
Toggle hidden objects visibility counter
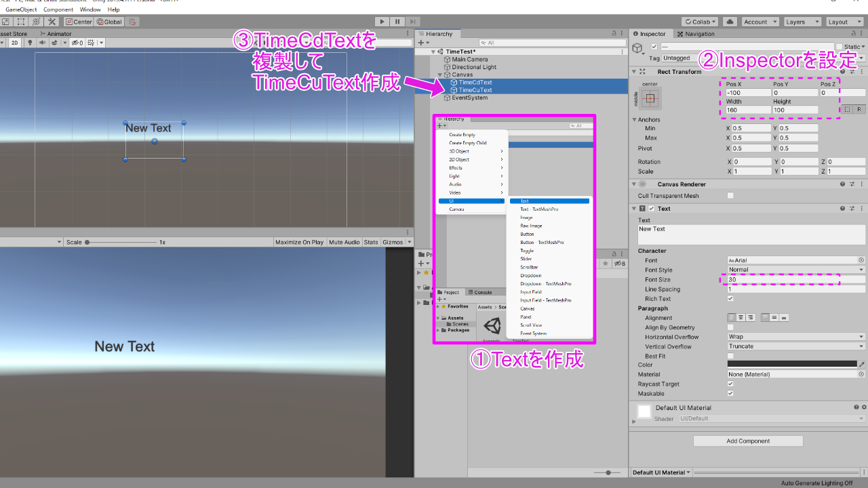(76, 43)
